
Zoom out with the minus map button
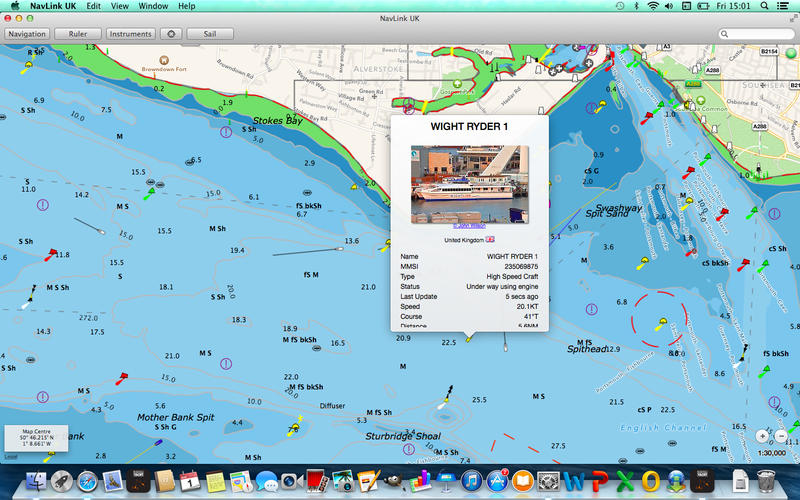781,436
